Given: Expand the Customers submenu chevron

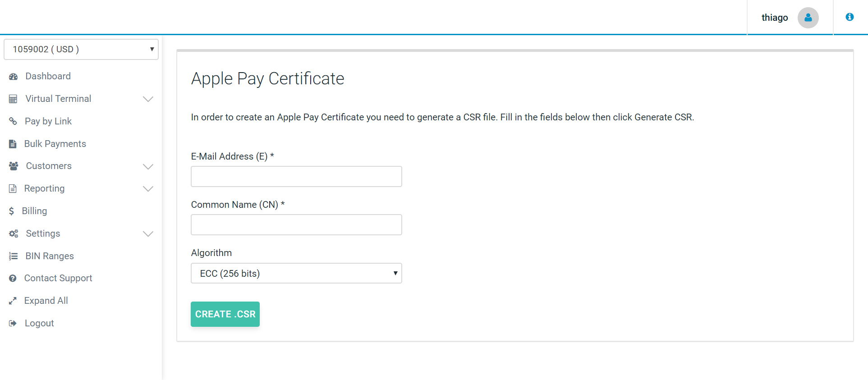Looking at the screenshot, I should click(148, 166).
